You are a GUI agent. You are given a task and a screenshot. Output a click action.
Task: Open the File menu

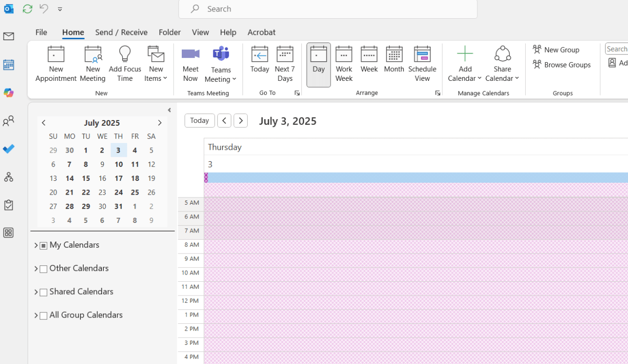[x=41, y=32]
